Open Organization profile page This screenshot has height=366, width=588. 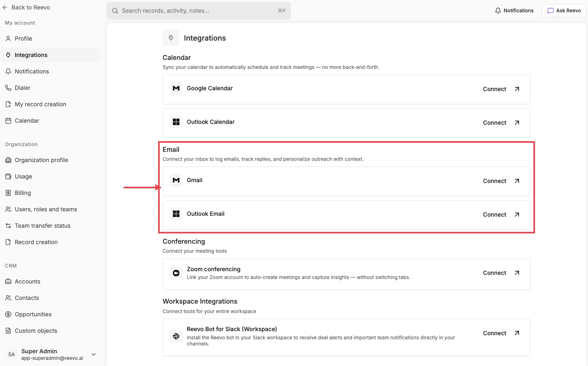click(51, 160)
